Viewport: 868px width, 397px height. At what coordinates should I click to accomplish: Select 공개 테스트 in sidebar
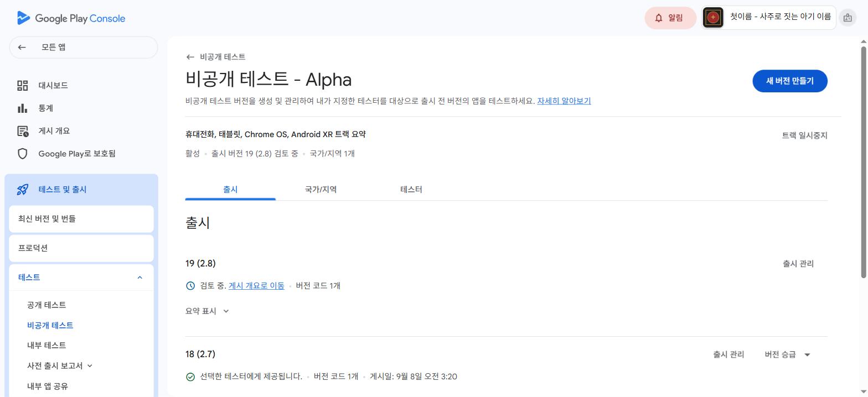tap(46, 305)
